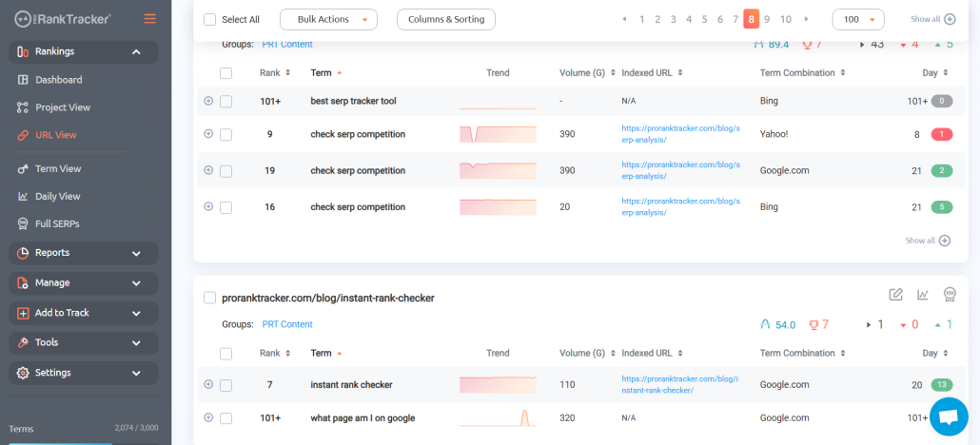980x445 pixels.
Task: Collapse the Rankings sidebar section
Action: tap(84, 52)
